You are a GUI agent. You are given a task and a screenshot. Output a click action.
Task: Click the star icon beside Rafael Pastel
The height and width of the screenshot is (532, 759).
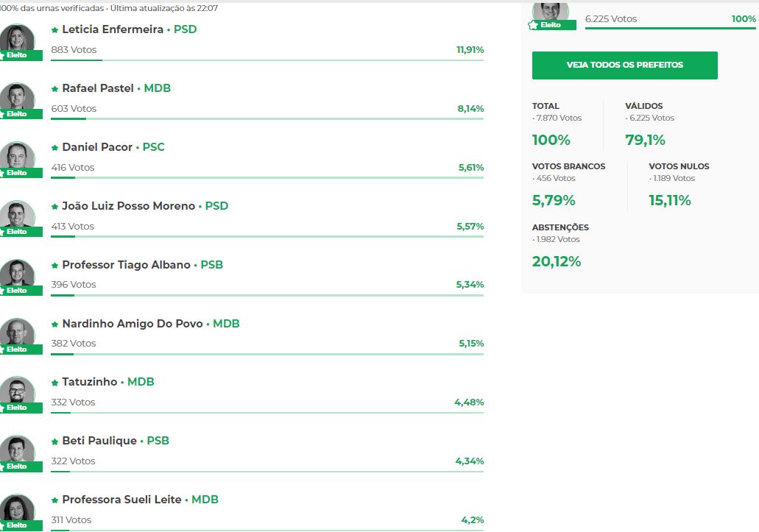point(54,89)
